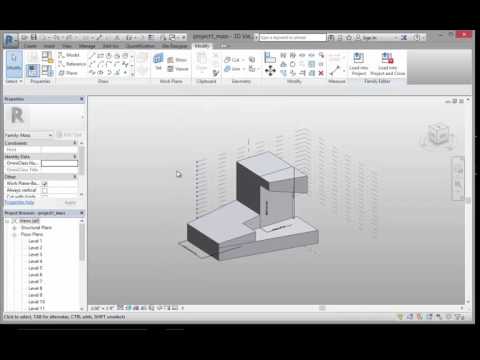Click the OmniClass Number input field
The height and width of the screenshot is (360, 480).
[x=59, y=163]
